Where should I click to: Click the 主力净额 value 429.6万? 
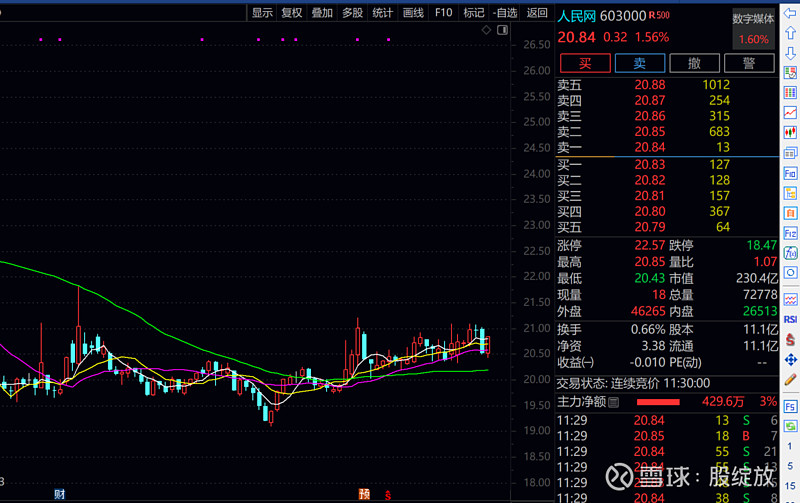pos(723,402)
